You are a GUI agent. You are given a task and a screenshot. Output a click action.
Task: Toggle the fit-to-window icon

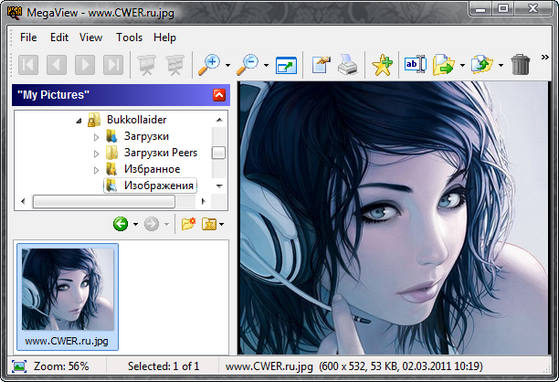(x=286, y=65)
